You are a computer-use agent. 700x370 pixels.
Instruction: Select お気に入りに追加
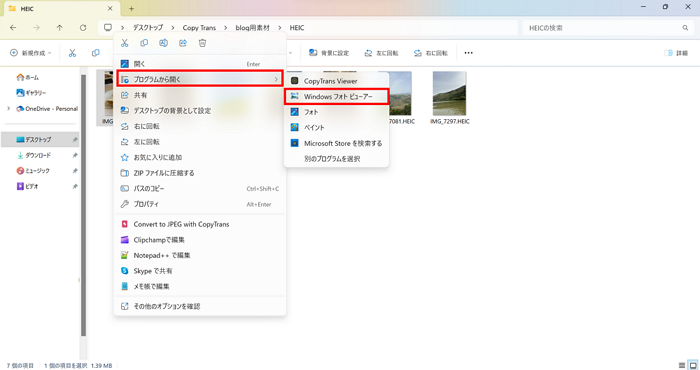(x=200, y=158)
